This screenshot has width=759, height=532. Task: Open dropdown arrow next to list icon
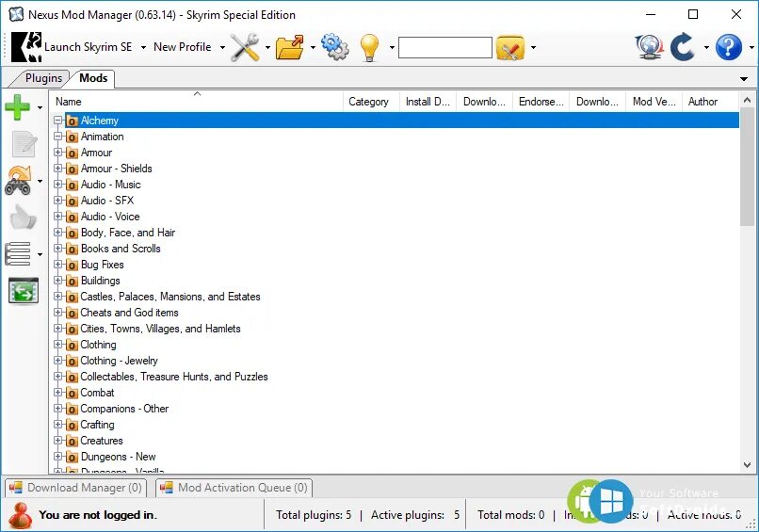[x=40, y=254]
